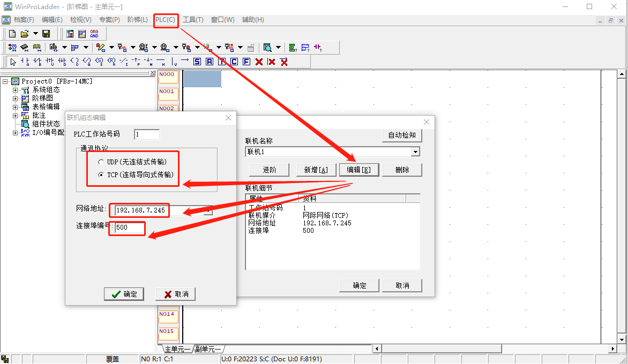Select the 组件状态 tree item
The image size is (628, 364).
click(46, 124)
